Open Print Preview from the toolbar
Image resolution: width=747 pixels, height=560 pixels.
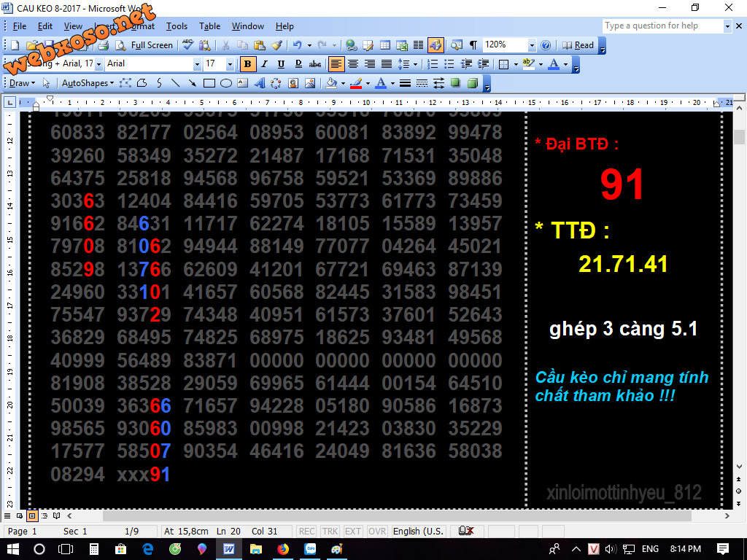[x=120, y=45]
